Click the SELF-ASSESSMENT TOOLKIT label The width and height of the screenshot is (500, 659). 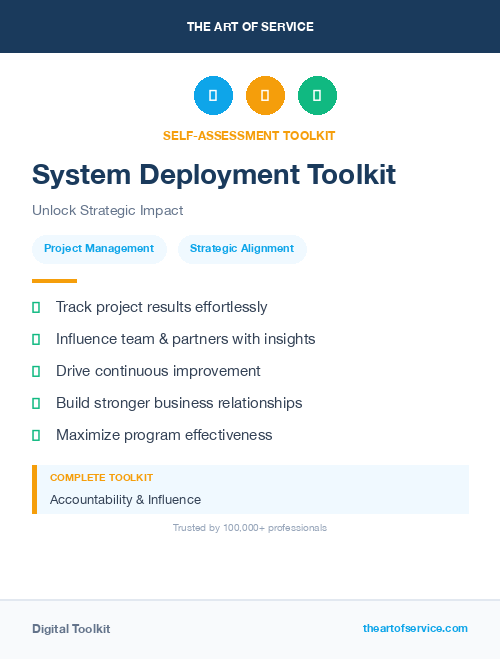[249, 136]
